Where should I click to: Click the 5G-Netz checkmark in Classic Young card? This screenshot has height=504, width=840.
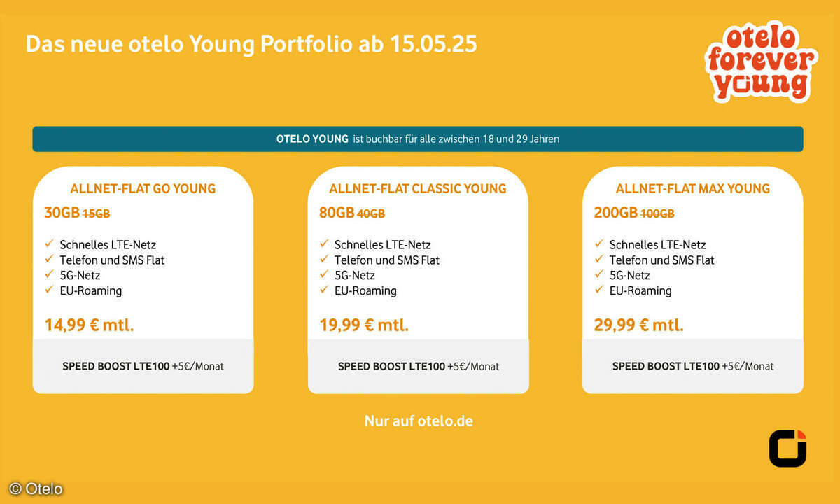pyautogui.click(x=324, y=275)
